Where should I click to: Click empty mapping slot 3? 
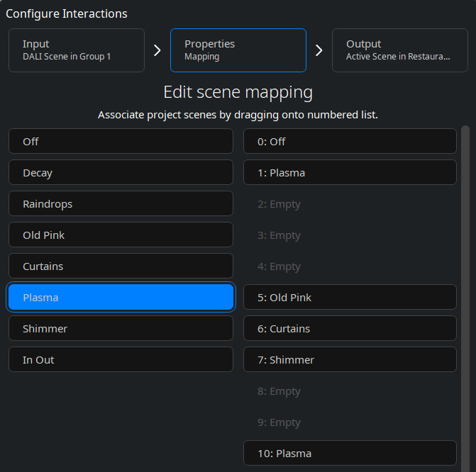click(x=350, y=235)
